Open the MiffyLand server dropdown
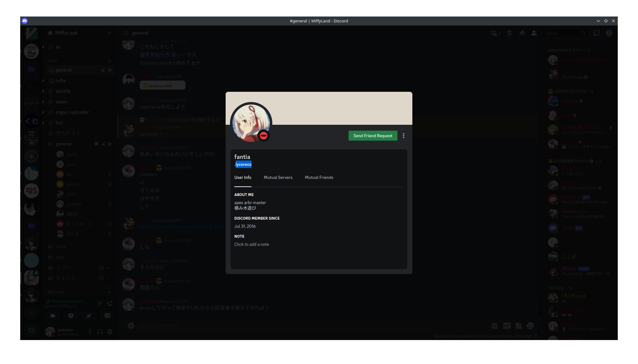This screenshot has width=638, height=364. tap(110, 33)
